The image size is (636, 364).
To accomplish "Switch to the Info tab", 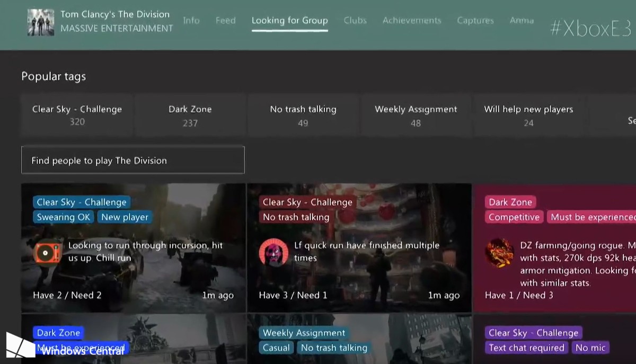I will 191,21.
